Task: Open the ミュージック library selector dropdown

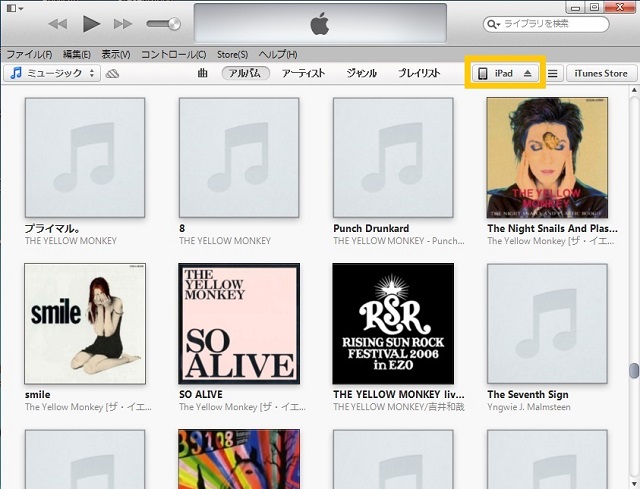Action: (x=52, y=73)
